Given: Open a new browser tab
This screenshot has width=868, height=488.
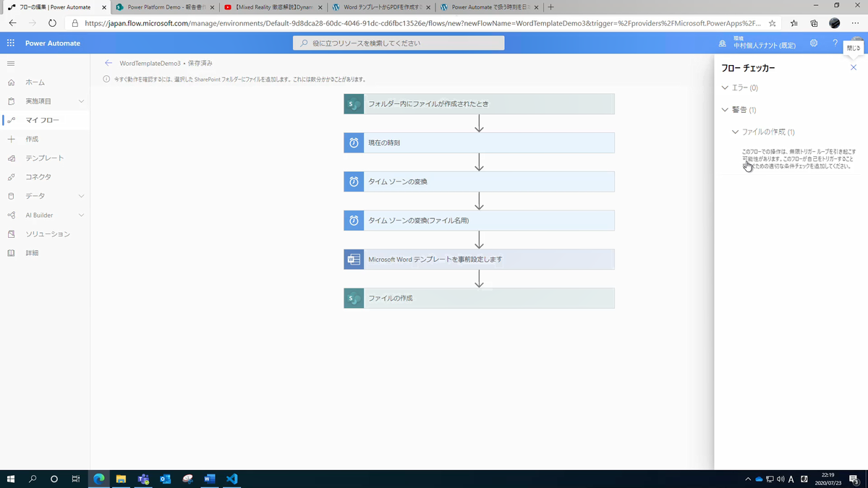Looking at the screenshot, I should tap(551, 7).
